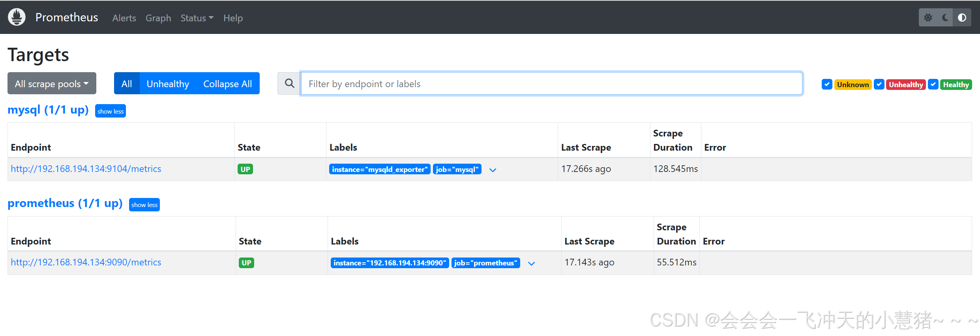Open the mysql (1/1 up) heading link
The height and width of the screenshot is (336, 980).
(x=48, y=110)
